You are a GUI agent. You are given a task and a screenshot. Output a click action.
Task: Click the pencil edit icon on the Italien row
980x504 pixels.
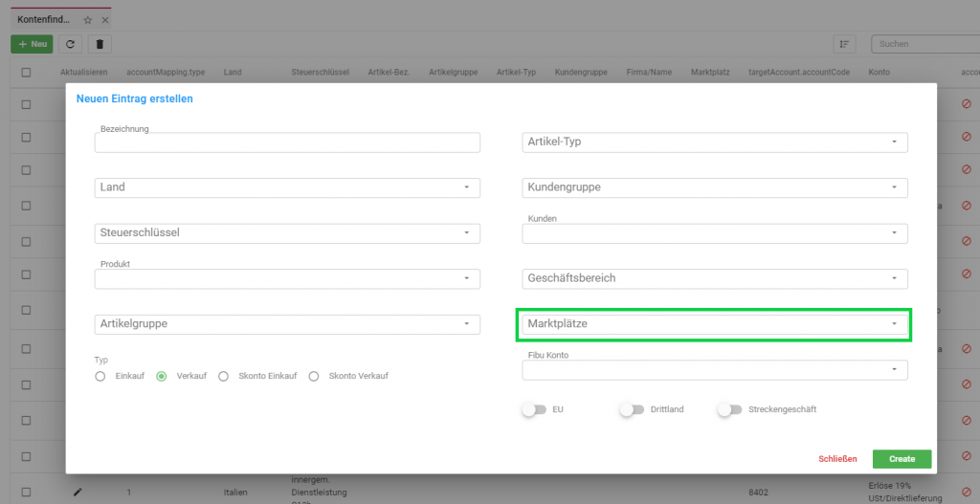click(78, 493)
